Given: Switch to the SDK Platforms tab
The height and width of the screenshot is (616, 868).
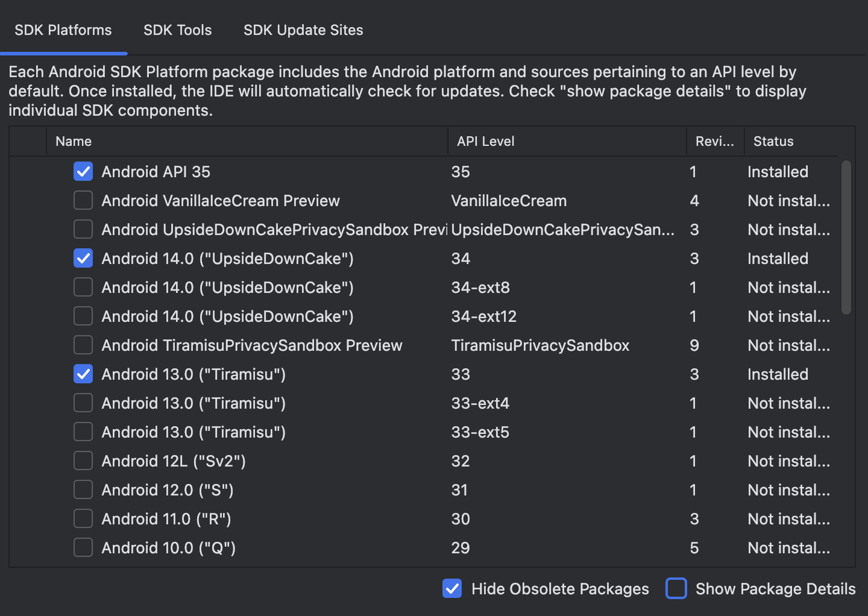Looking at the screenshot, I should (x=63, y=30).
